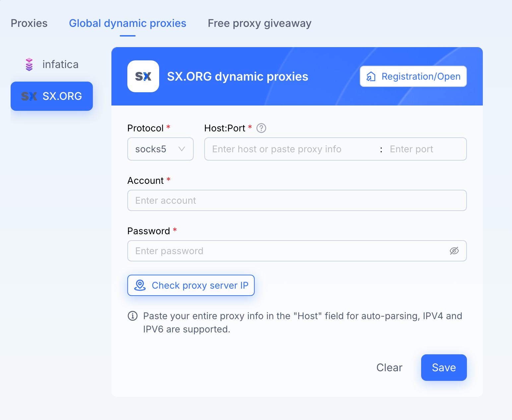Click the house icon in Registration button
Image resolution: width=512 pixels, height=420 pixels.
pyautogui.click(x=371, y=77)
